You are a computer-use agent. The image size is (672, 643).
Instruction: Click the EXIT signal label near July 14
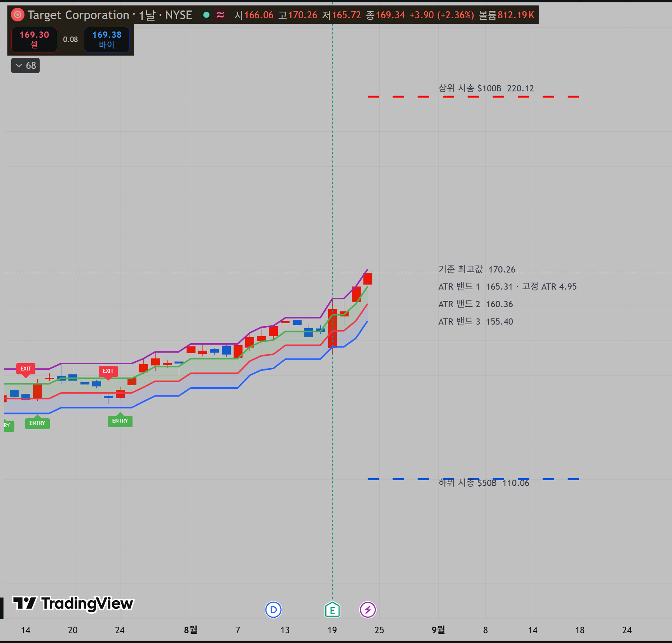[x=26, y=369]
